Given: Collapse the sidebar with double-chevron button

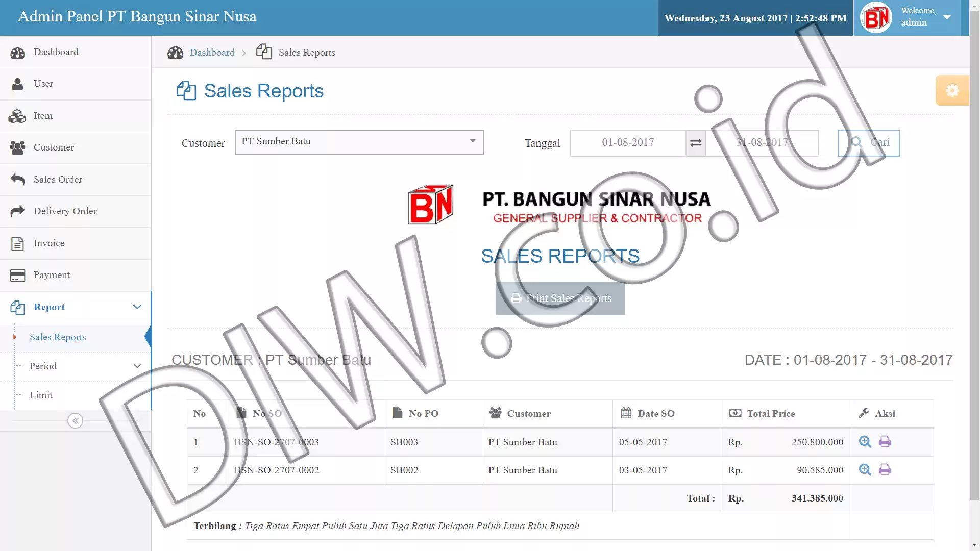Looking at the screenshot, I should point(76,421).
